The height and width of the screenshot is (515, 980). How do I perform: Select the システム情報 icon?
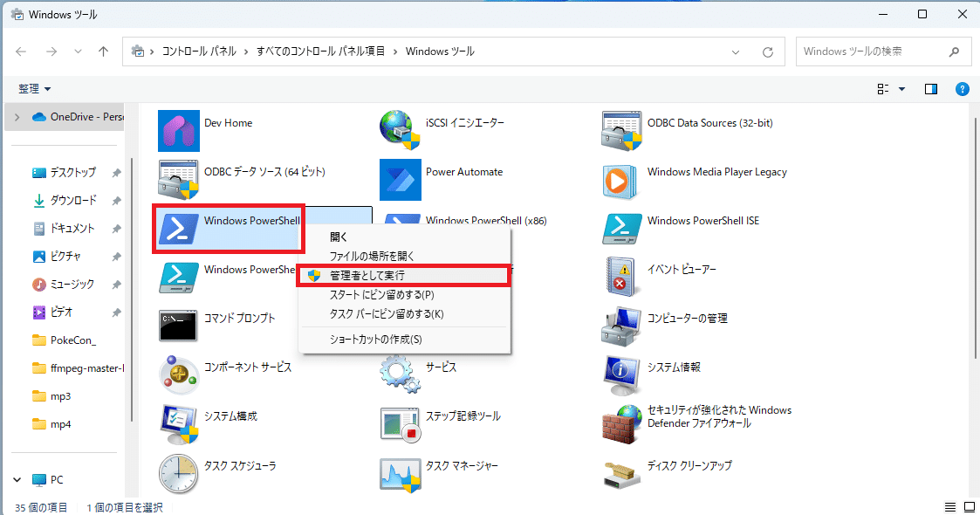coord(622,375)
